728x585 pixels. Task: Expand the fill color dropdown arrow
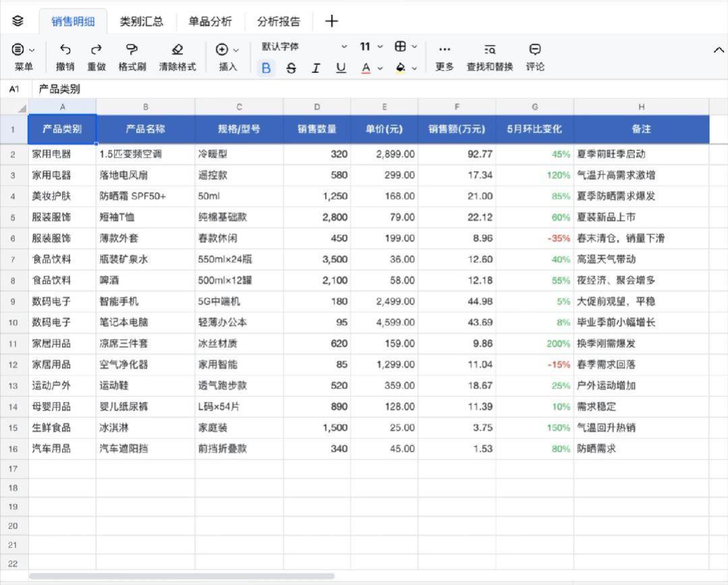(x=414, y=69)
